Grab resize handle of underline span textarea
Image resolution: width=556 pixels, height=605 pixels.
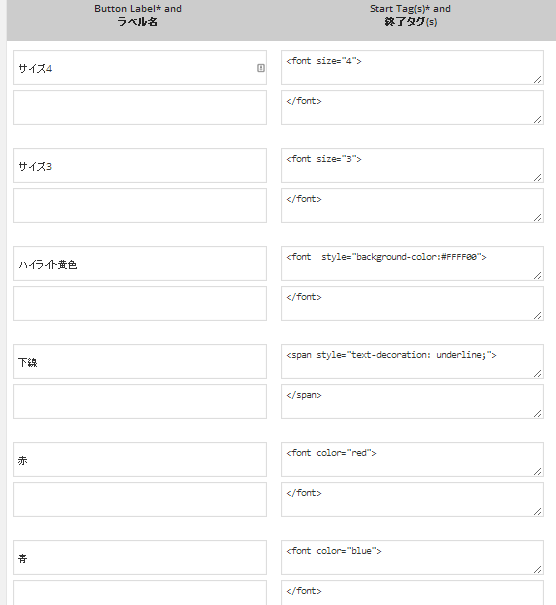coord(538,373)
